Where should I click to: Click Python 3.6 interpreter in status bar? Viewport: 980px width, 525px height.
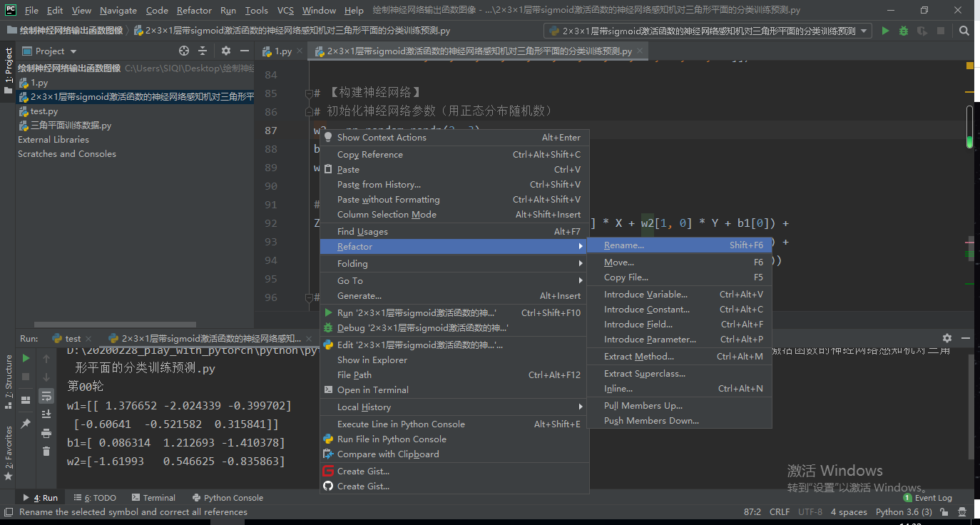click(x=903, y=511)
